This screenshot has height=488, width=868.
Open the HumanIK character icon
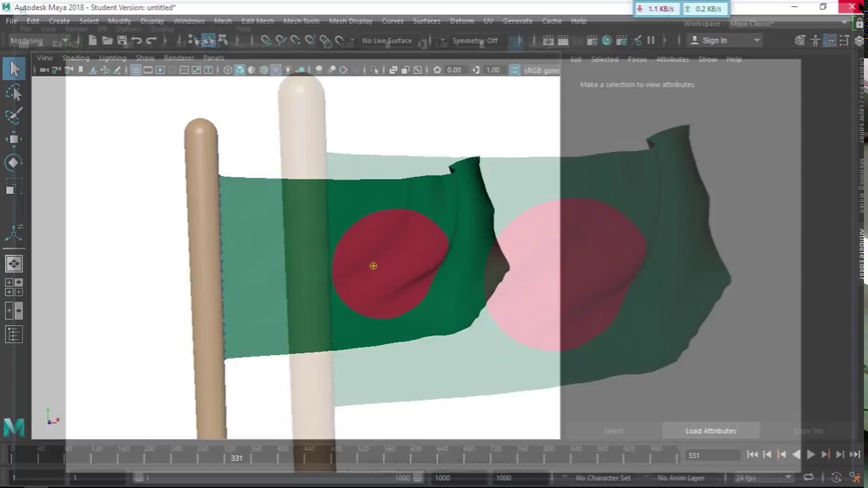[814, 41]
